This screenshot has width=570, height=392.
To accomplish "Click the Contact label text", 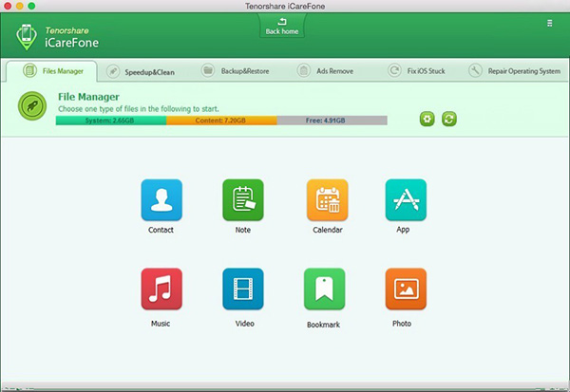I will point(161,230).
